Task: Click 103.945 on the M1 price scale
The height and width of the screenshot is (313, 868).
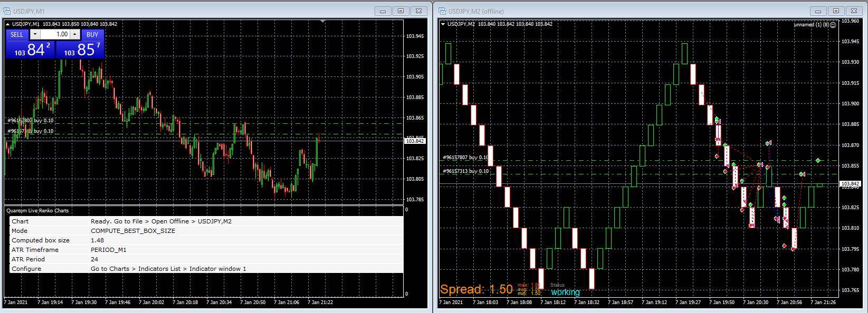Action: point(415,36)
